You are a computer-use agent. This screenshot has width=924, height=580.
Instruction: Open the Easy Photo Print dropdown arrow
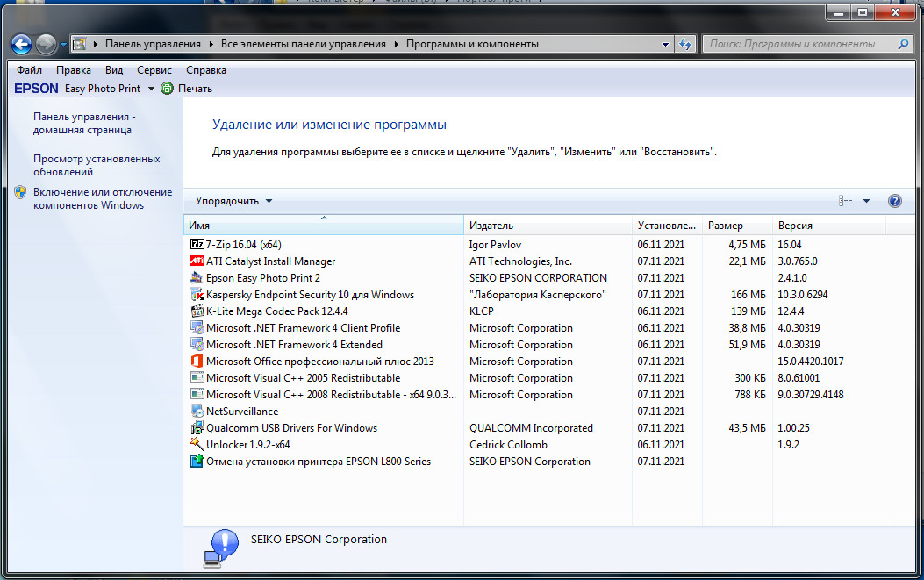click(x=151, y=89)
